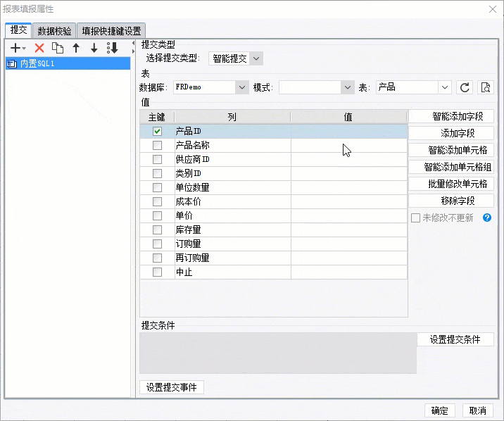The image size is (504, 421).
Task: Open dropdown arrow next to add icon
Action: (x=24, y=49)
